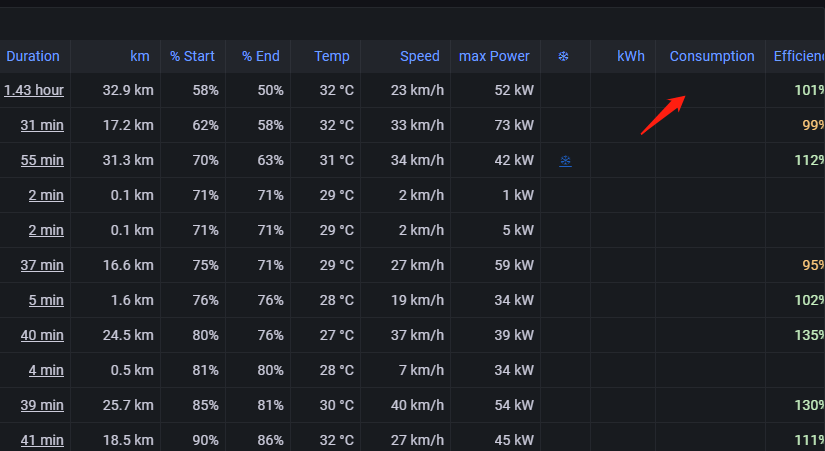Sort by Consumption column header
The width and height of the screenshot is (825, 451).
tap(712, 56)
